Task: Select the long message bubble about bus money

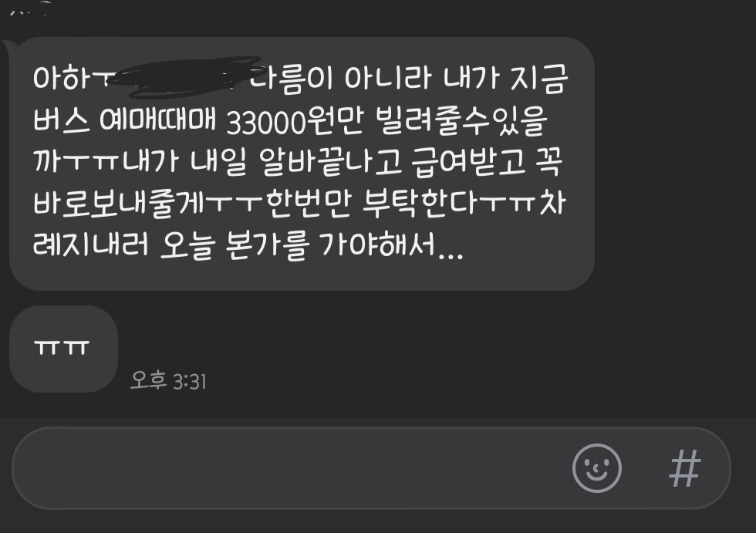Action: (302, 164)
